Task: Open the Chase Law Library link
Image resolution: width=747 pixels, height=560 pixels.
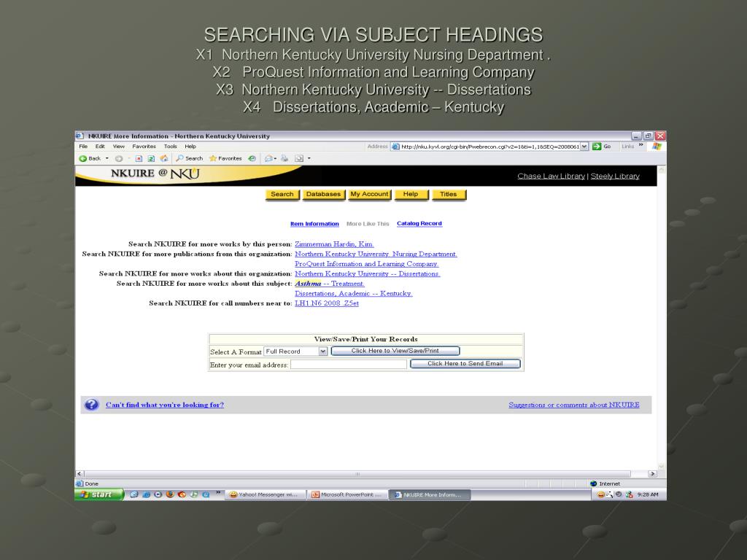Action: point(551,176)
